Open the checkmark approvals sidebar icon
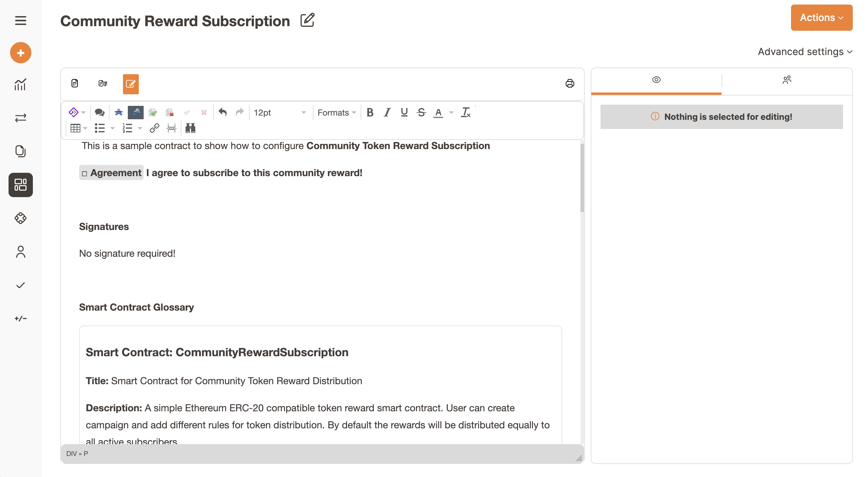 [21, 285]
